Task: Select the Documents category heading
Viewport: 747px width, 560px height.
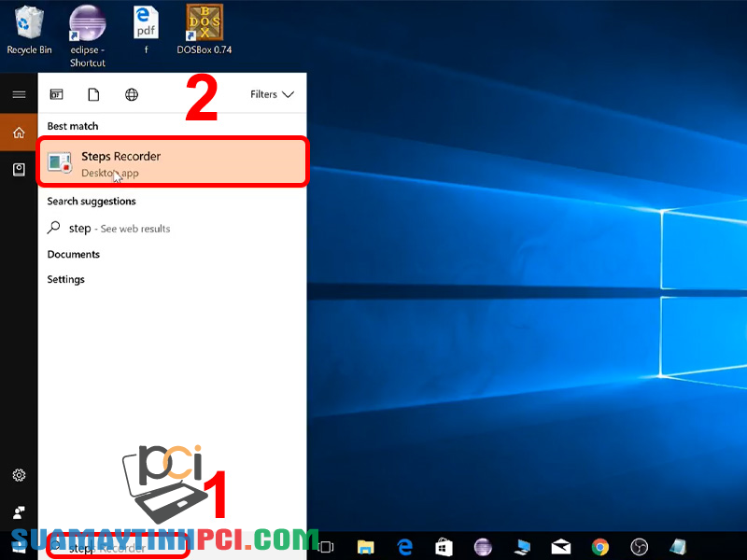Action: tap(74, 254)
